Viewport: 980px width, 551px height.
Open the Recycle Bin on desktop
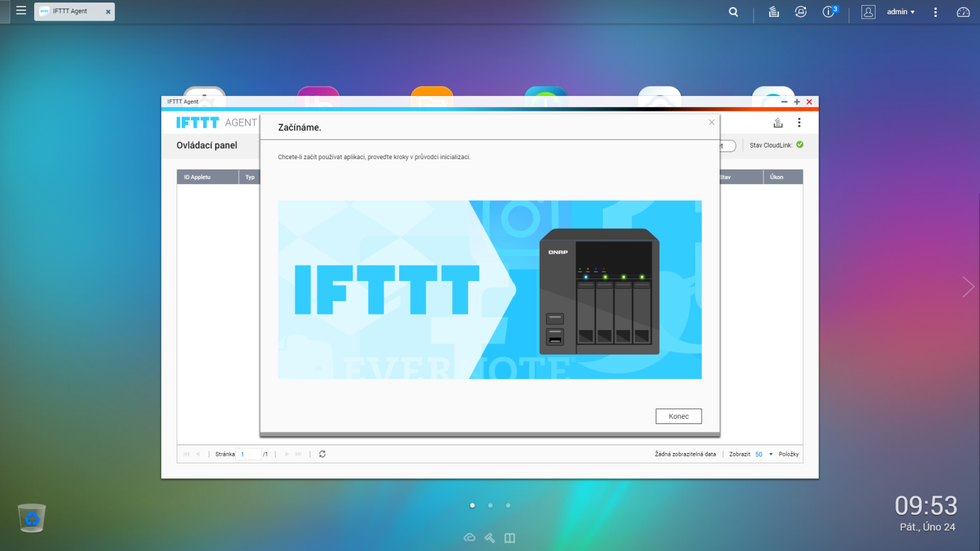(x=32, y=518)
